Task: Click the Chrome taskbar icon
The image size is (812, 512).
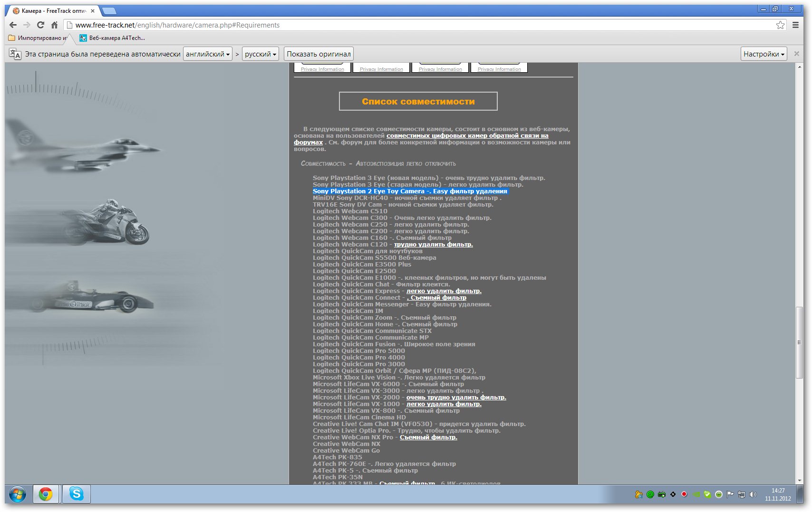Action: tap(46, 494)
